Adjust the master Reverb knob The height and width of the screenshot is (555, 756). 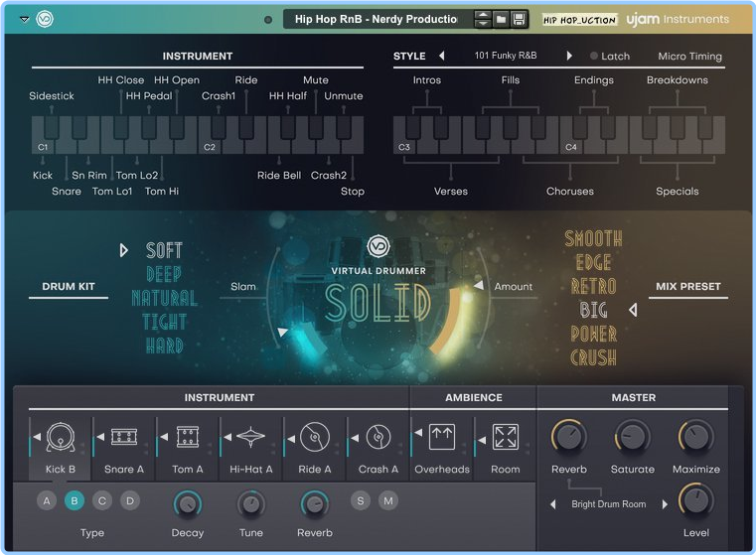tap(569, 437)
